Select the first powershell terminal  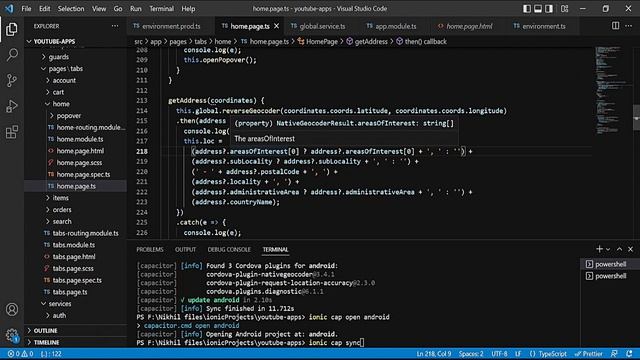click(x=610, y=264)
